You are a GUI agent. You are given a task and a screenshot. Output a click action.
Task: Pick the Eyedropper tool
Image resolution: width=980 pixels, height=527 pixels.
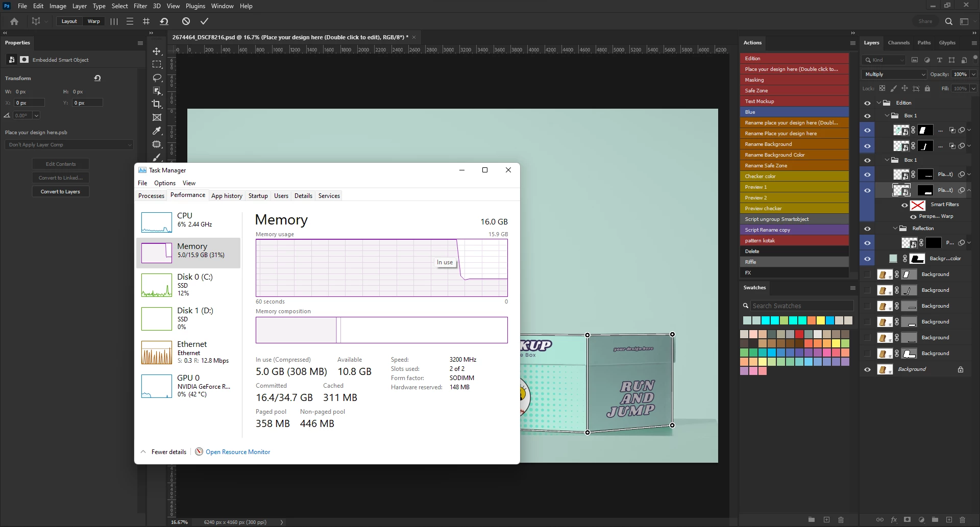pos(157,131)
